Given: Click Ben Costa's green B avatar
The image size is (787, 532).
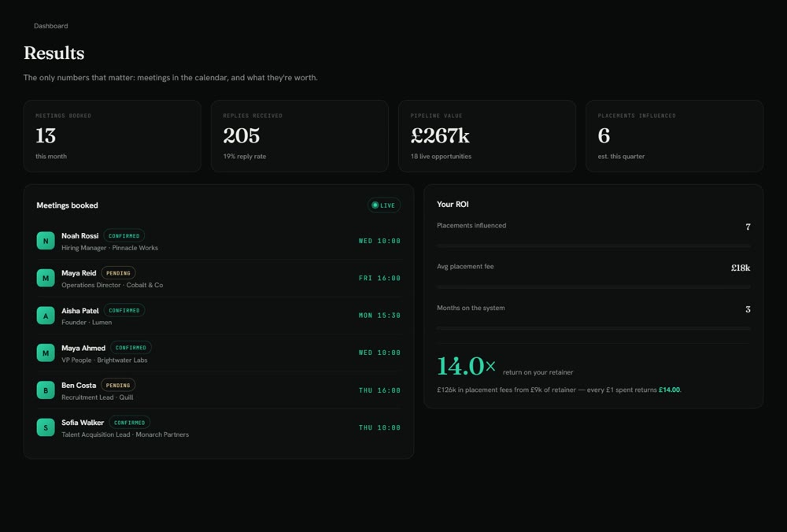Looking at the screenshot, I should click(46, 390).
